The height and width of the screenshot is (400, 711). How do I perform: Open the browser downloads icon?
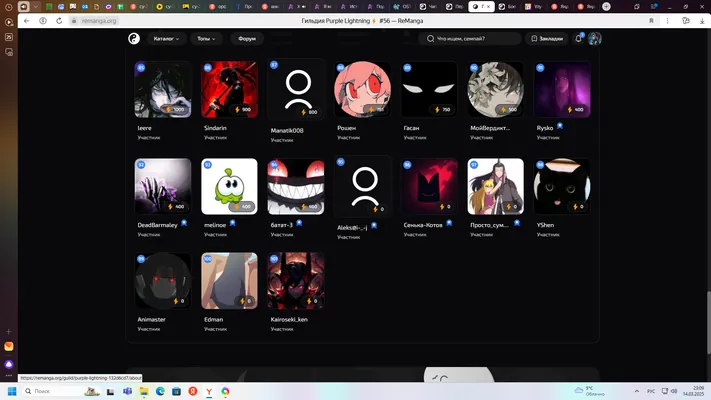click(x=702, y=21)
